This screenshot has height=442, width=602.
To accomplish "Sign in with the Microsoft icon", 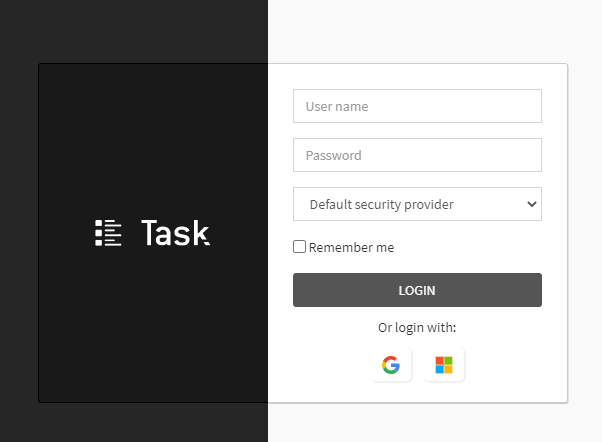I will [x=444, y=364].
